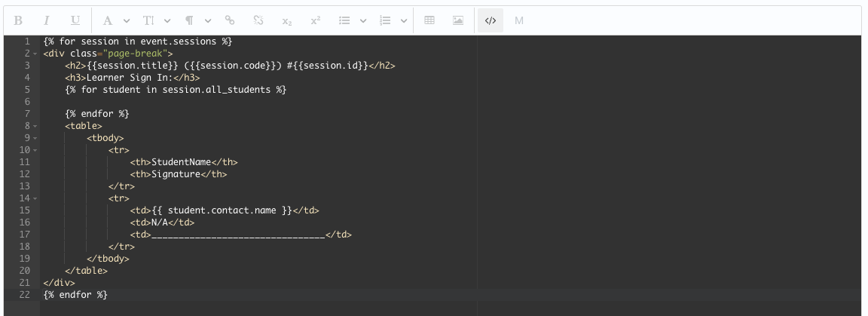Click line number 22 in the gutter

24,295
